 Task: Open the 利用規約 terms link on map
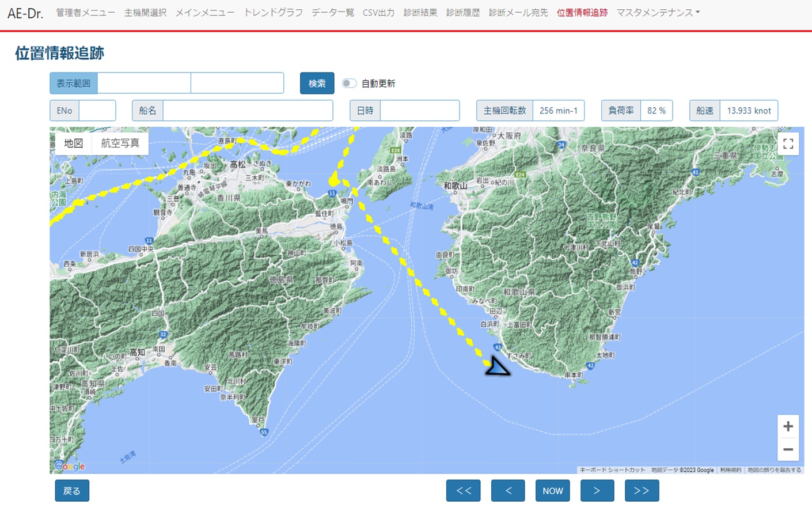click(730, 470)
